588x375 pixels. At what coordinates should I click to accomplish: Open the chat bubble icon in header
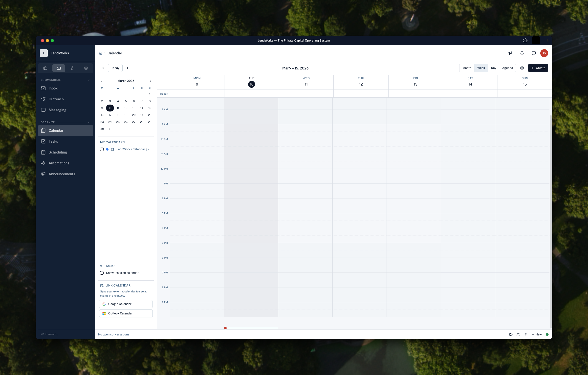(534, 53)
